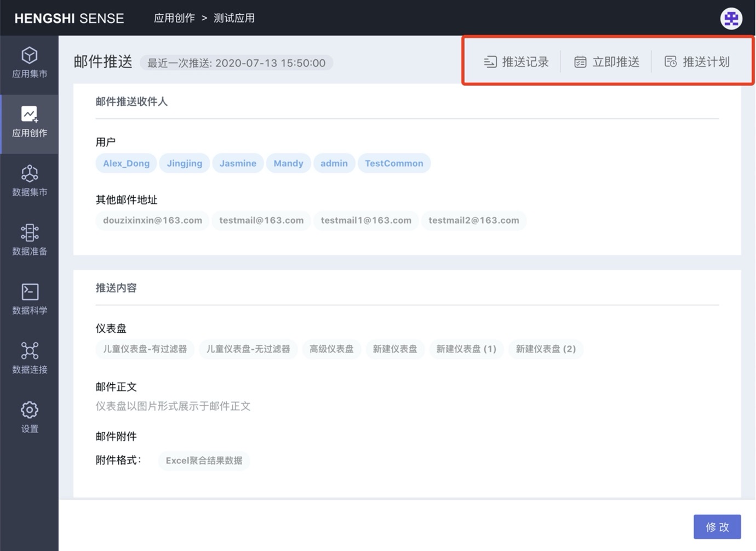Viewport: 756px width, 551px height.
Task: Click the 邮件推送收件人 section heading
Action: click(x=131, y=102)
